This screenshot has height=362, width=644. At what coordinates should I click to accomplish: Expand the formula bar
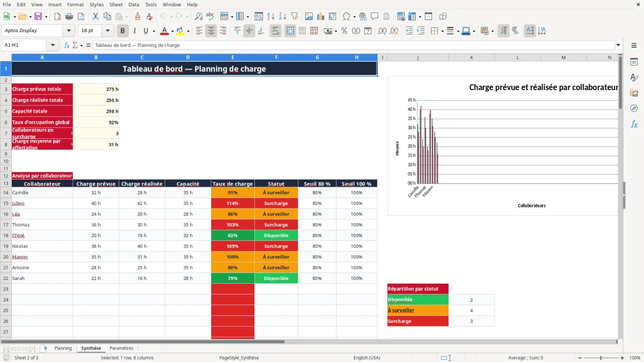pos(618,45)
